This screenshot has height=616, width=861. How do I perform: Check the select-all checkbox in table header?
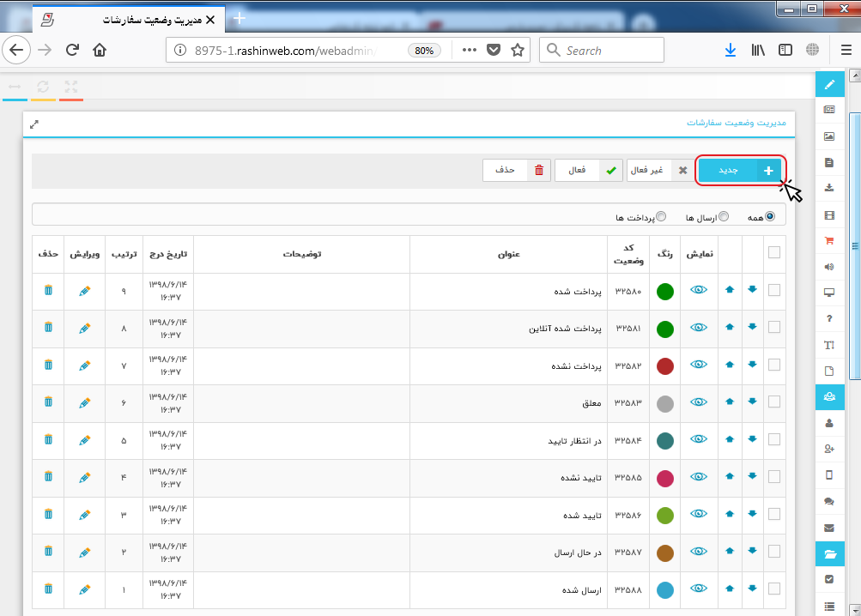tap(774, 252)
